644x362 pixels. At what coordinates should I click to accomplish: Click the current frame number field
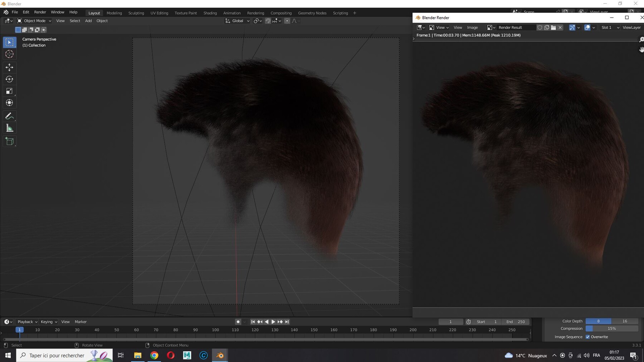click(450, 322)
